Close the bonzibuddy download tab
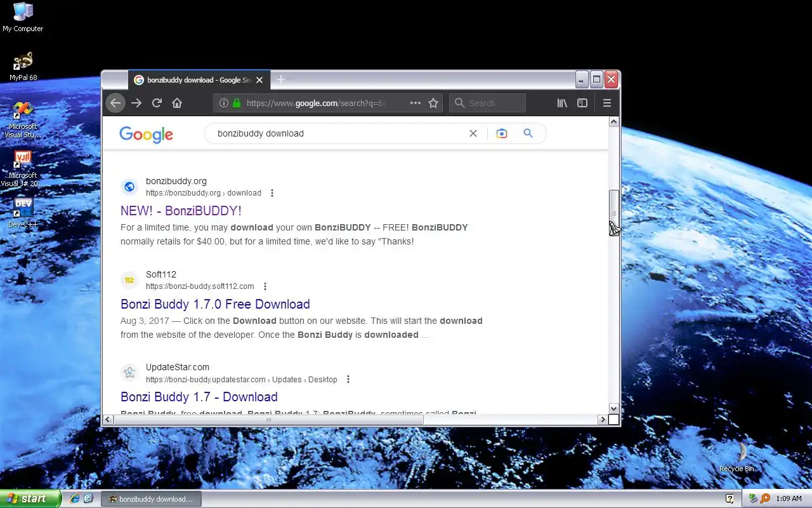The height and width of the screenshot is (508, 812). 259,80
